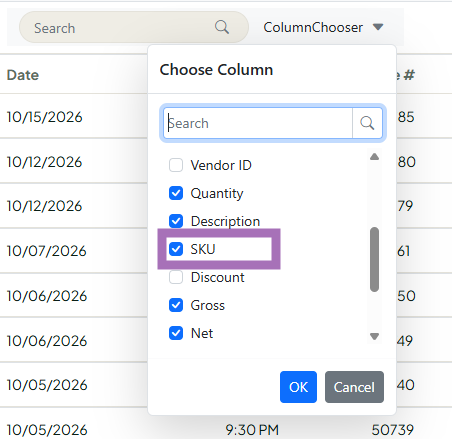This screenshot has width=452, height=439.
Task: Select the 9:30 PM time cell
Action: point(252,430)
